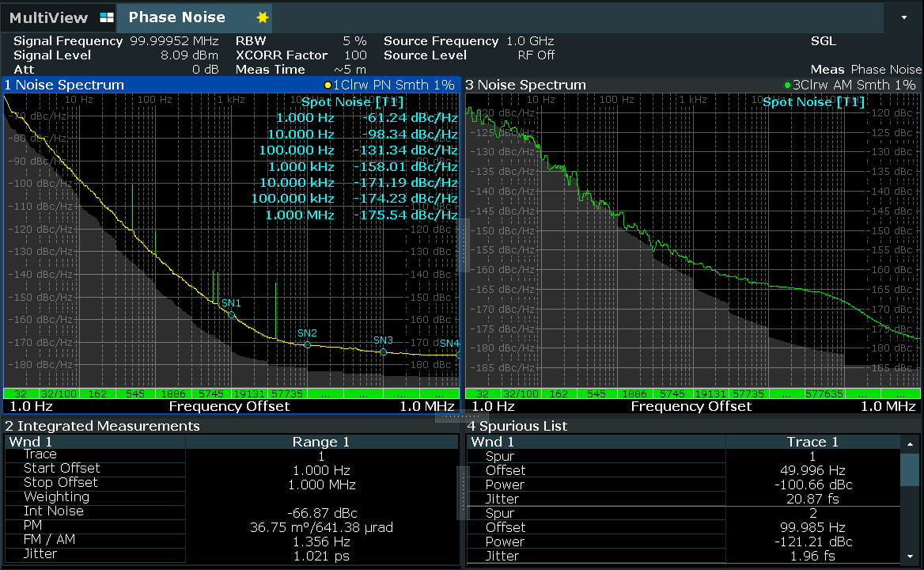
Task: Switch to the MultiView tab
Action: pos(48,17)
